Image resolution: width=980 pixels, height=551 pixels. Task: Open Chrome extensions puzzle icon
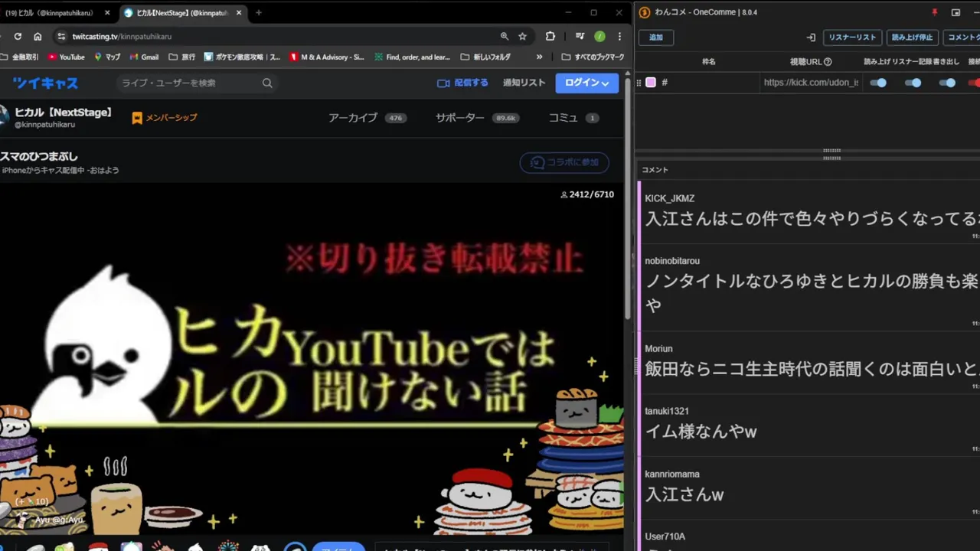point(550,36)
